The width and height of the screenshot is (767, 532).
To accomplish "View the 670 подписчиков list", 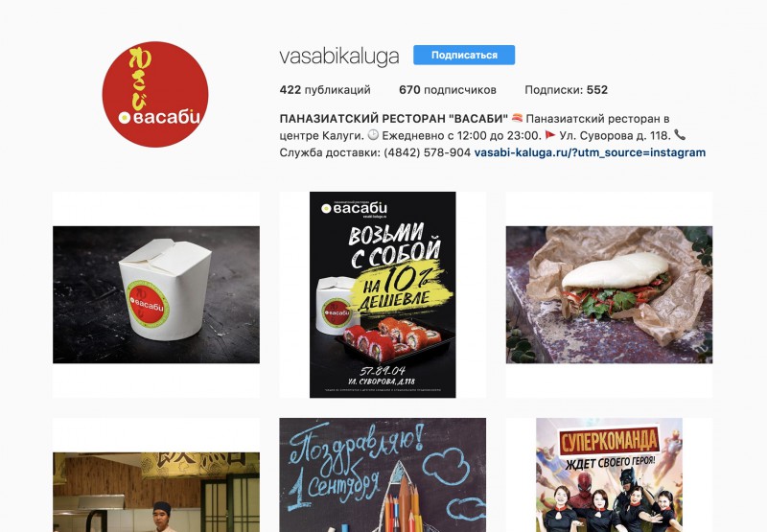I will coord(448,90).
